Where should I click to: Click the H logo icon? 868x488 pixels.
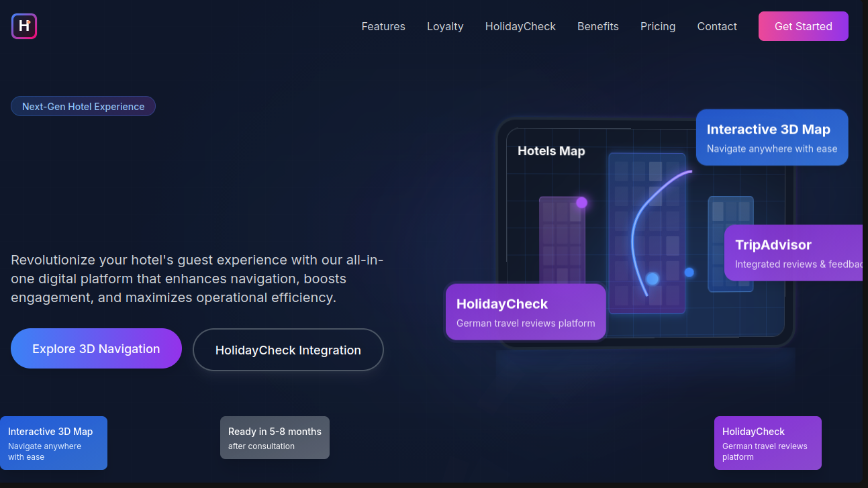point(24,26)
